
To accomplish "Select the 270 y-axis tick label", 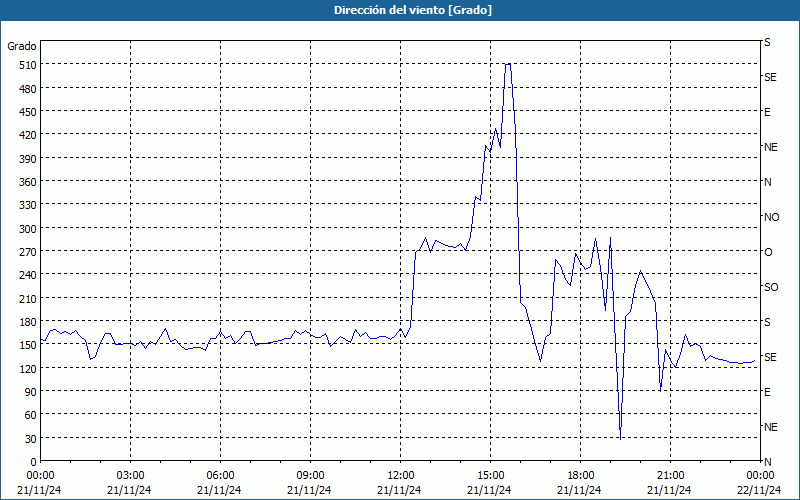I will pos(28,252).
